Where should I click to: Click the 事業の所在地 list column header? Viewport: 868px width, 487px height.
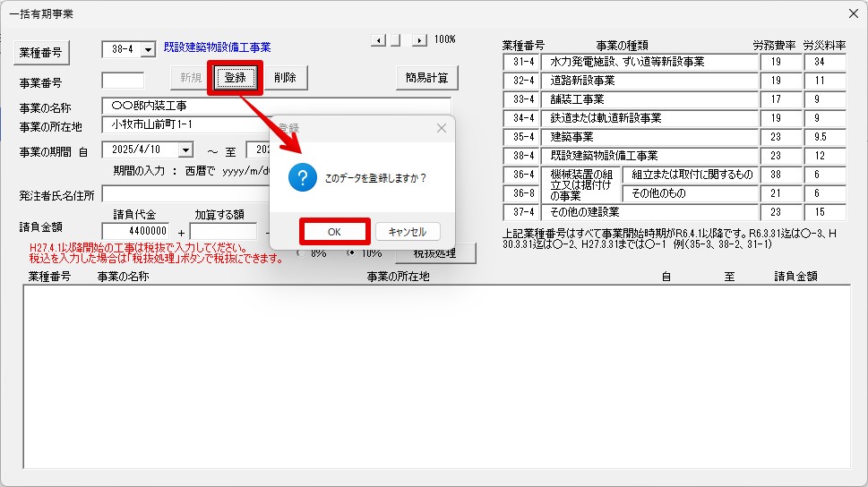398,276
